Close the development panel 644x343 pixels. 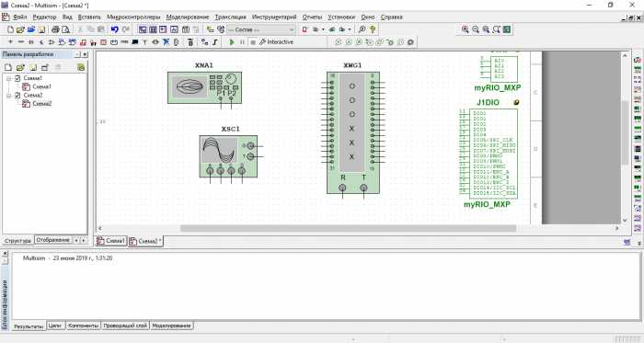pos(85,54)
